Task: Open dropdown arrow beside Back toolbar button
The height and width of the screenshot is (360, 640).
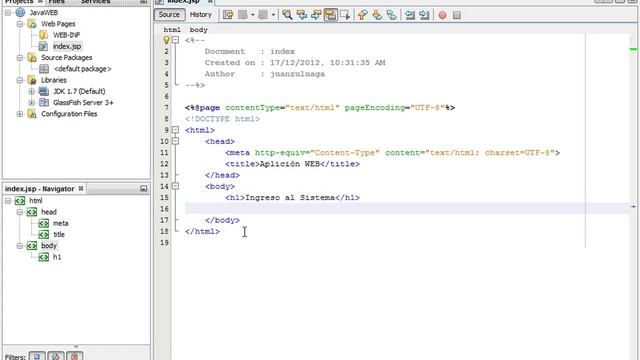Action: point(253,15)
